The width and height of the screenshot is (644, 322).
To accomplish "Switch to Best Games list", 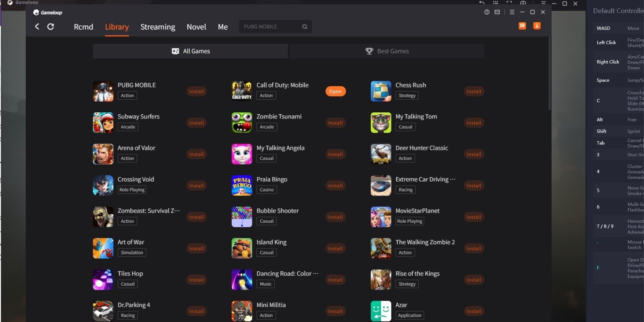I will 387,51.
